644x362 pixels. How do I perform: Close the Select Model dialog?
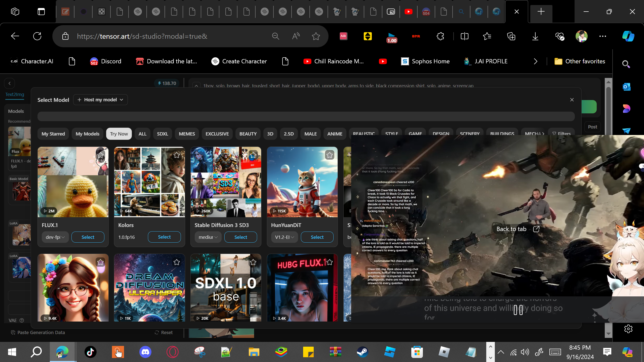572,100
